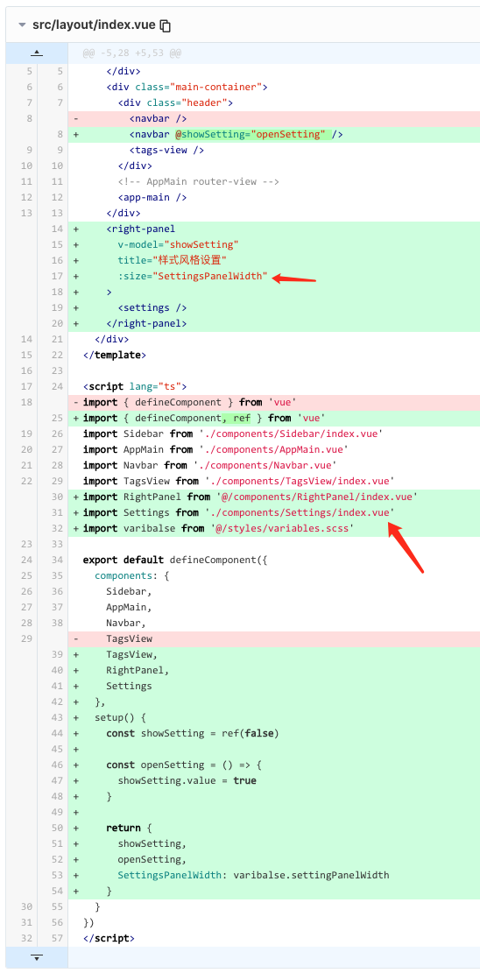
Task: Click old line number 18
Action: (26, 402)
